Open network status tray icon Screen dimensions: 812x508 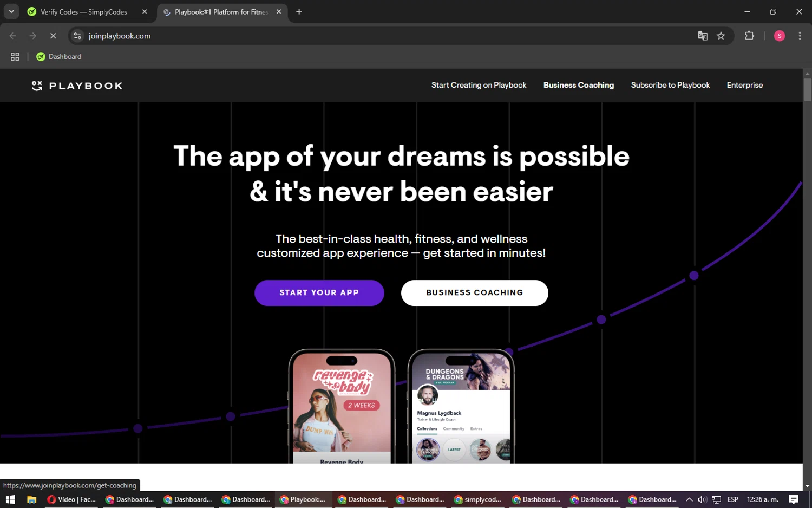[x=716, y=499]
